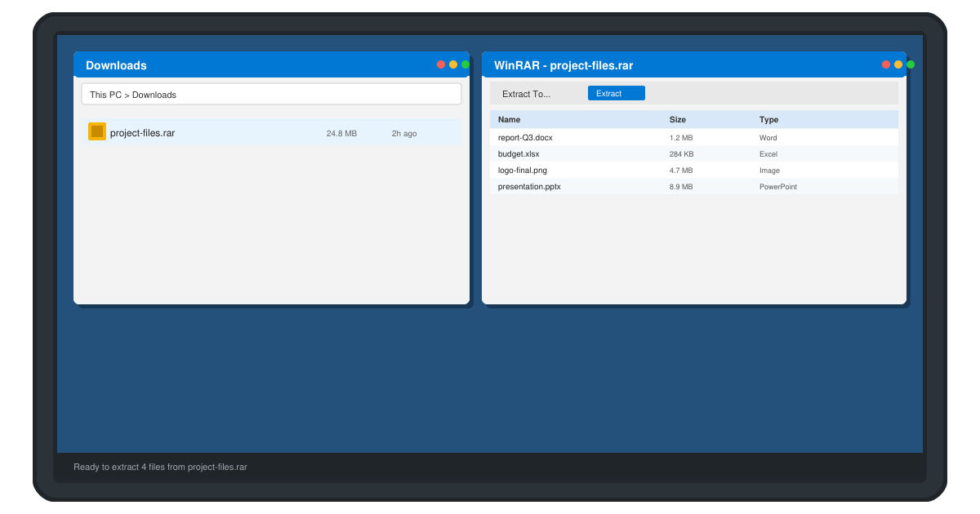Select logo-final.png in the archive
Screen dimensions: 980x514
(x=523, y=171)
